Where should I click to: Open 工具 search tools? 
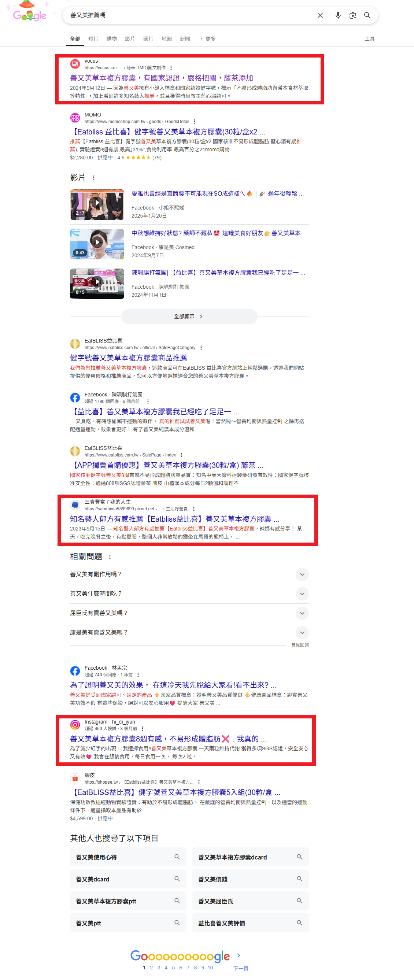coord(369,39)
